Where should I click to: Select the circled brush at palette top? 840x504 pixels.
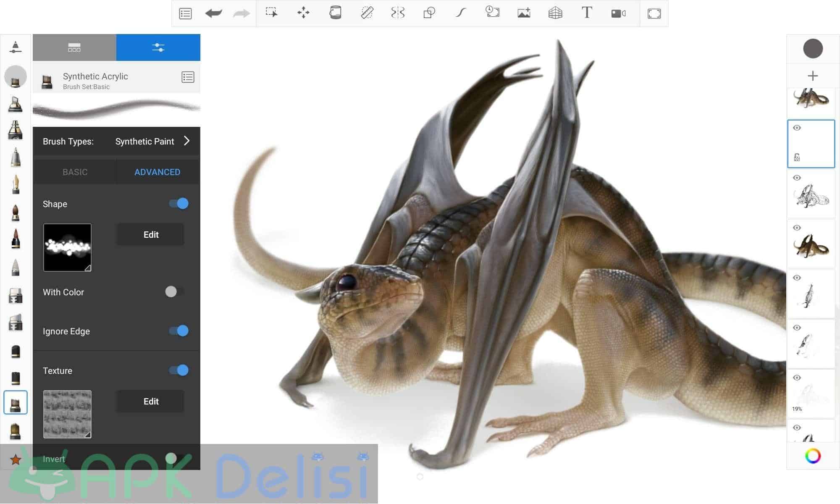(16, 77)
